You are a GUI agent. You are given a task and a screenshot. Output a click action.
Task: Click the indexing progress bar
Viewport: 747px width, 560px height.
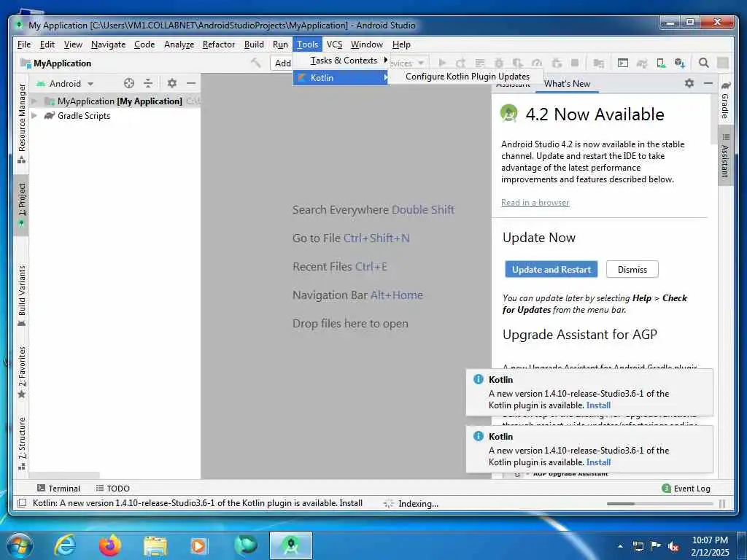click(659, 503)
